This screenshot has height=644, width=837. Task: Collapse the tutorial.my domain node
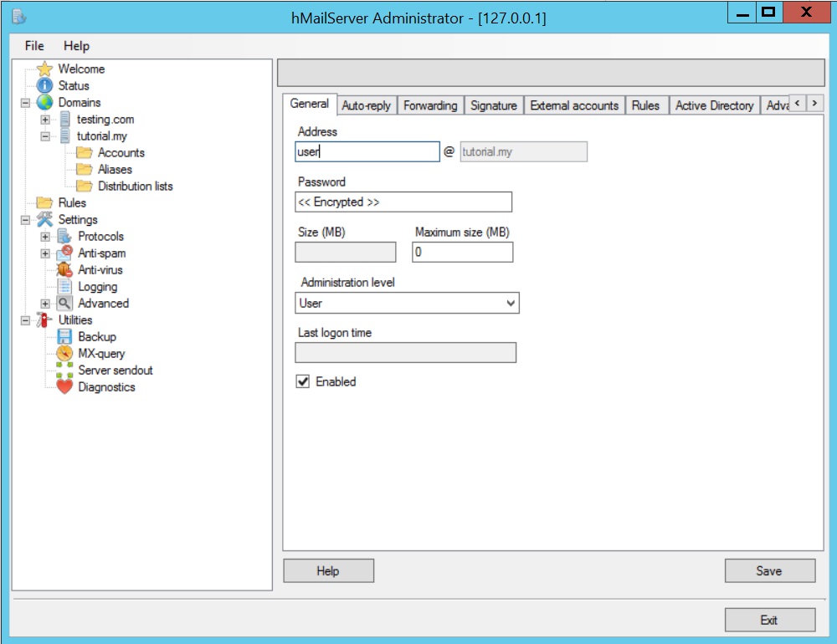(45, 136)
